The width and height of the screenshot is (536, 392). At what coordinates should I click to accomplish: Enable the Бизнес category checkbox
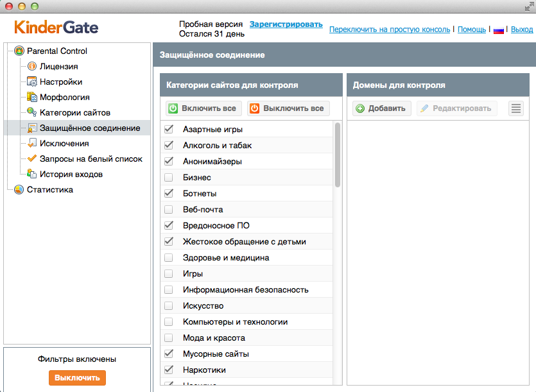coord(169,178)
